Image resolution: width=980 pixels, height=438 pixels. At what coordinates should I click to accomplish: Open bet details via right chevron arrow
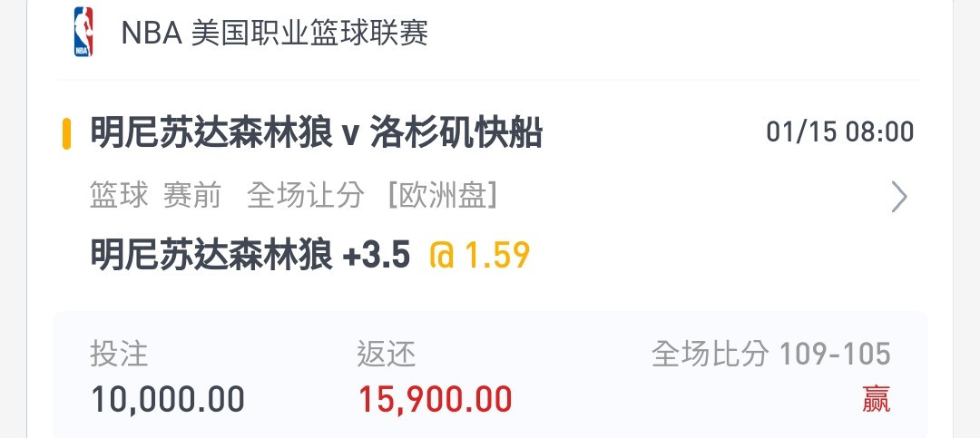(898, 197)
